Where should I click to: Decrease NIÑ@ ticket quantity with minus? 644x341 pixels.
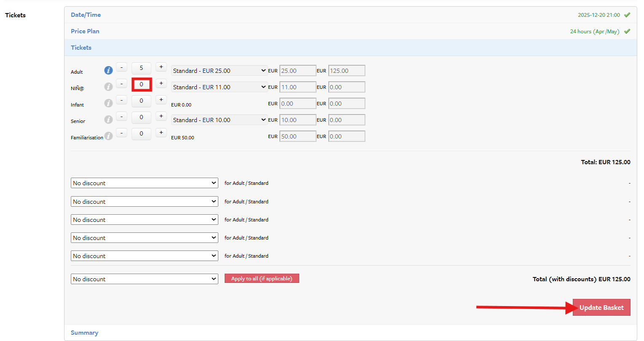pyautogui.click(x=121, y=83)
